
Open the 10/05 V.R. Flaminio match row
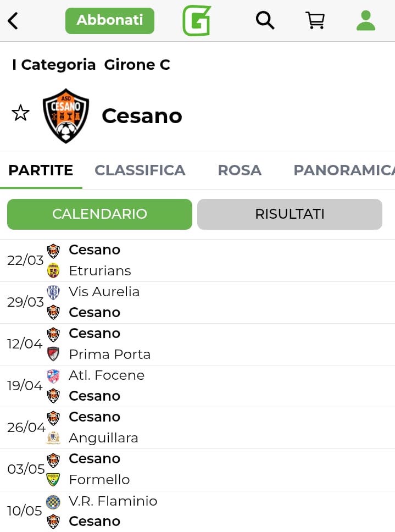198,511
